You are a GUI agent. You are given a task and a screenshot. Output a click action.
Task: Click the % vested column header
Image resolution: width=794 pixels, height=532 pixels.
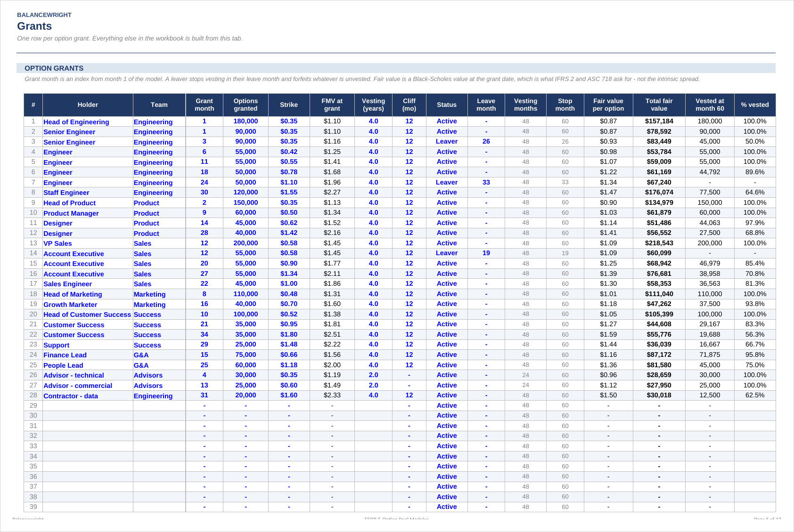pyautogui.click(x=754, y=105)
